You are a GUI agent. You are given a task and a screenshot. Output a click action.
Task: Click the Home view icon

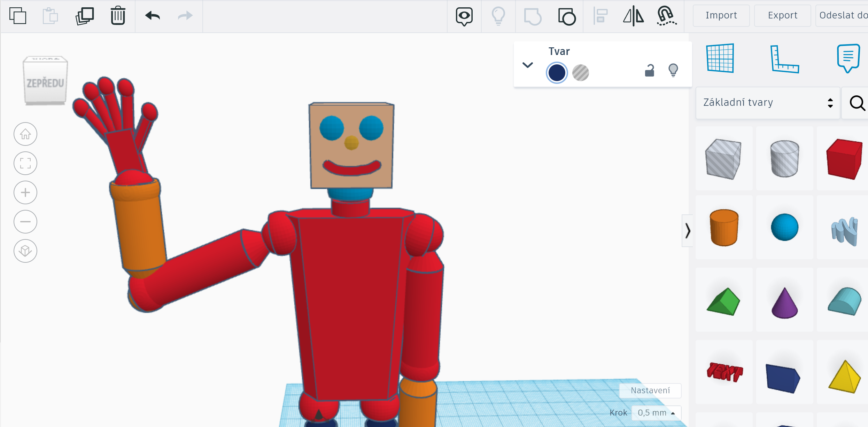25,134
